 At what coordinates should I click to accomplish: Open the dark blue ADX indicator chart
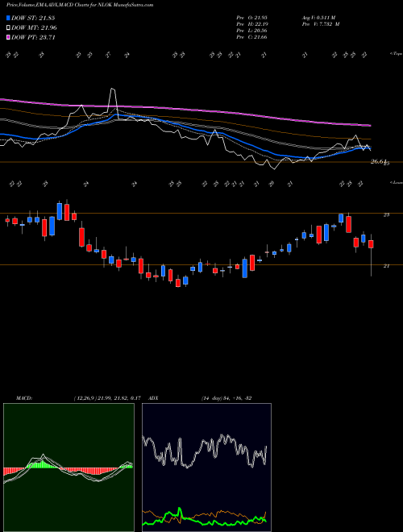click(206, 468)
